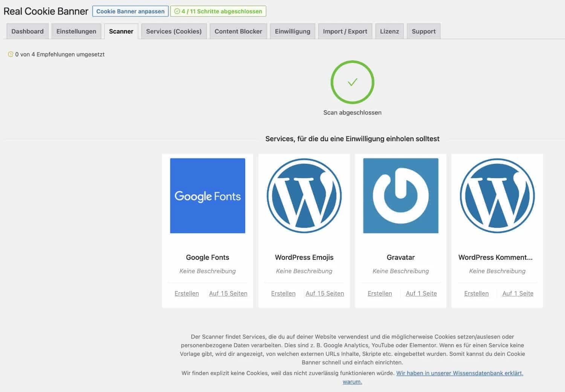Click the clock icon beside Empfehlungen counter
Viewport: 565px width, 392px height.
tap(11, 54)
